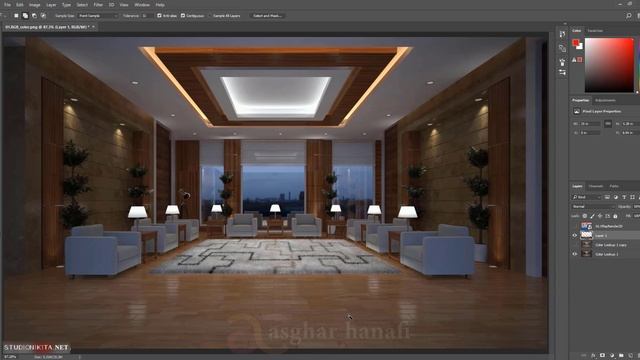The height and width of the screenshot is (360, 640).
Task: Click Lock all padlock icon
Action: point(615,216)
